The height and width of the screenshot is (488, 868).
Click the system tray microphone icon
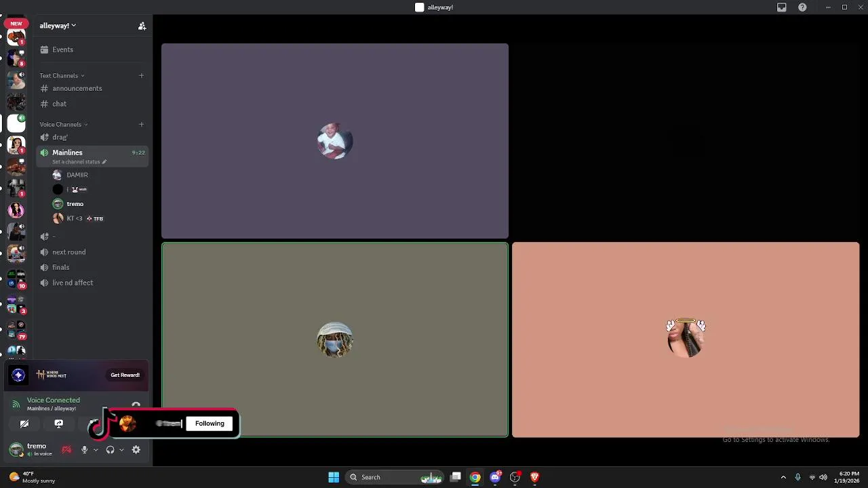coord(798,477)
